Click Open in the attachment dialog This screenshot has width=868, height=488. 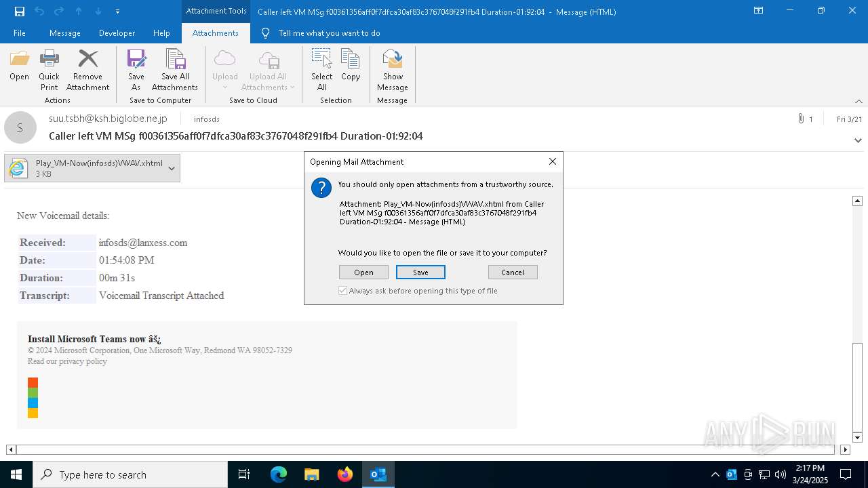[363, 272]
